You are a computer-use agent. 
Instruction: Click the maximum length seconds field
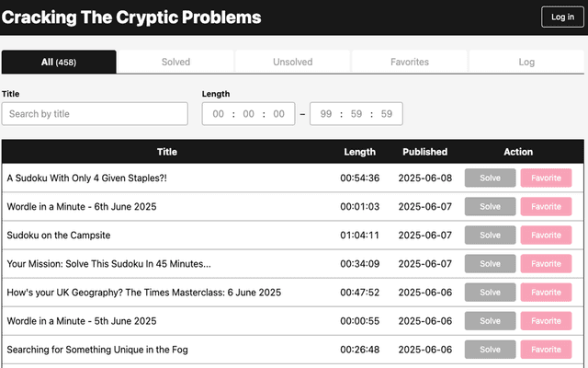point(387,114)
